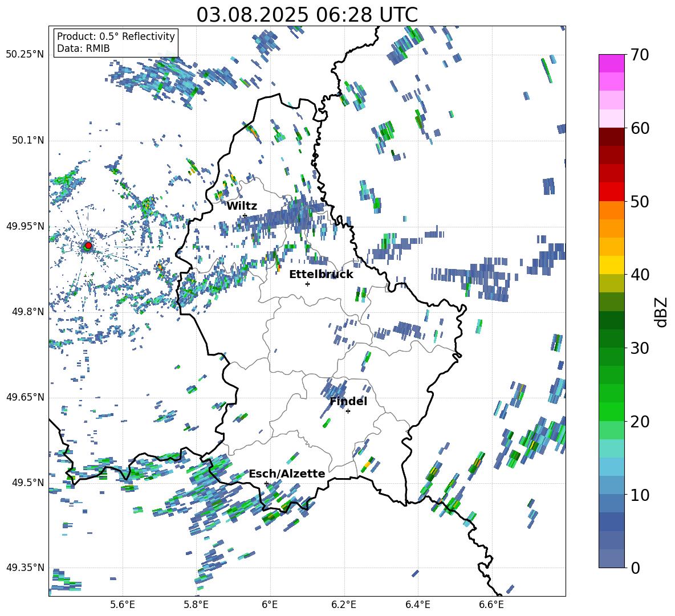Click the Ettelbruck station cross marker
This screenshot has height=616, width=675.
[307, 284]
